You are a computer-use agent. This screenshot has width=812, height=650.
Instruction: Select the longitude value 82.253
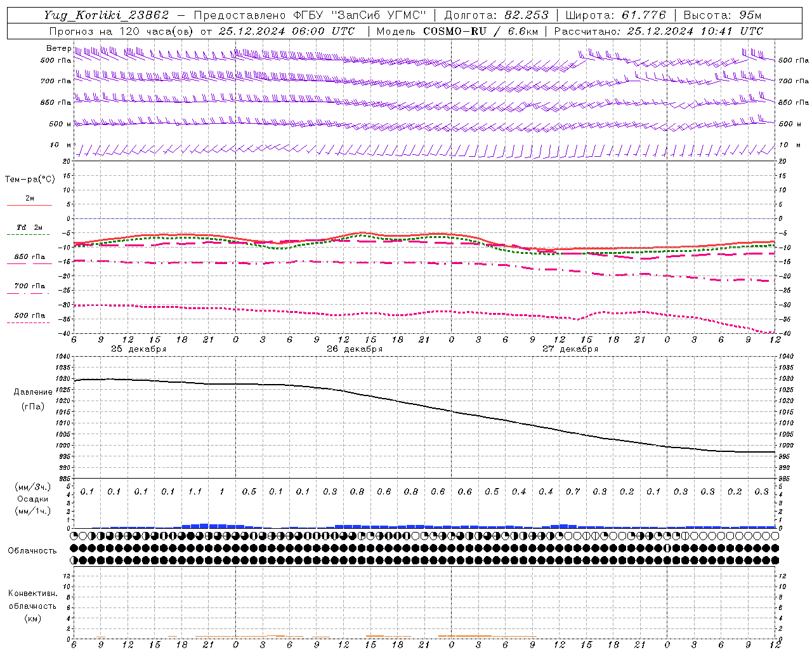(528, 15)
